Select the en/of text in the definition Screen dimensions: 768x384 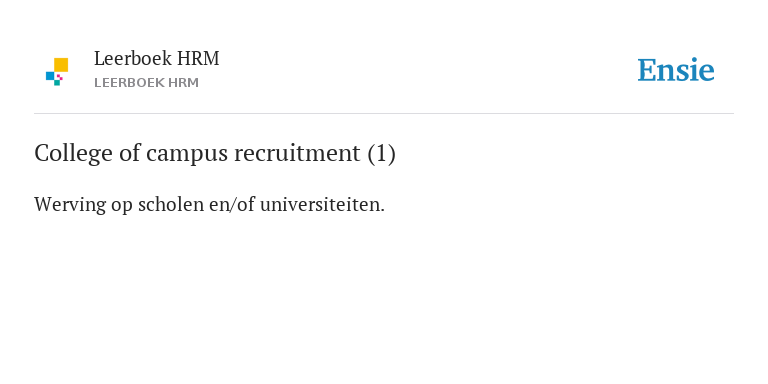[232, 204]
